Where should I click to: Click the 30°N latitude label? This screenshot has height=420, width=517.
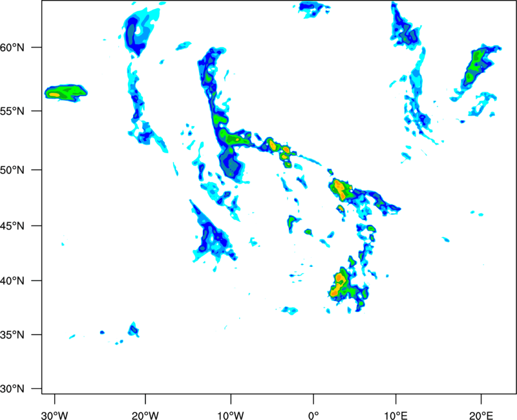pyautogui.click(x=12, y=389)
